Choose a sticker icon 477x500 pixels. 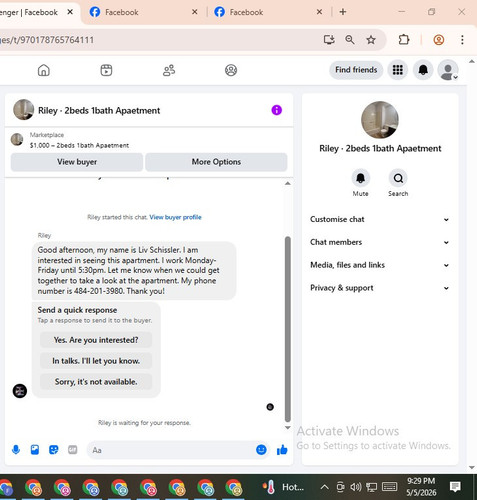[54, 450]
